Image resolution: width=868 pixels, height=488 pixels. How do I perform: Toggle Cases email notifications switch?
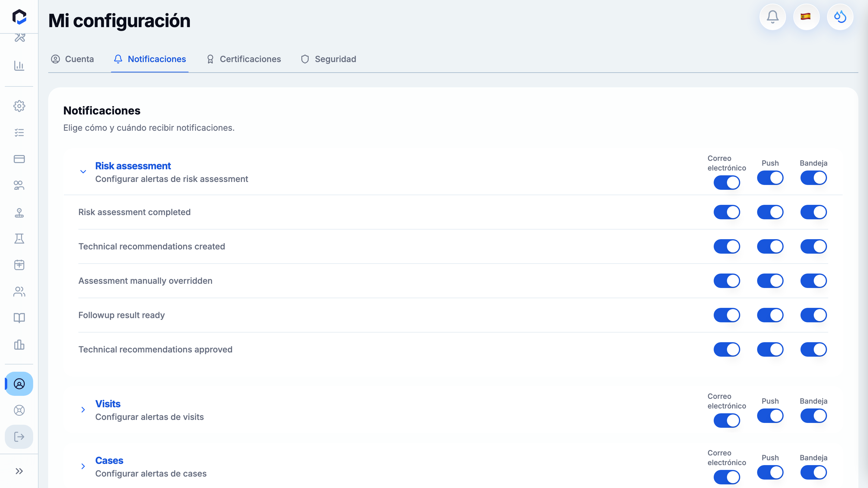[x=727, y=477]
